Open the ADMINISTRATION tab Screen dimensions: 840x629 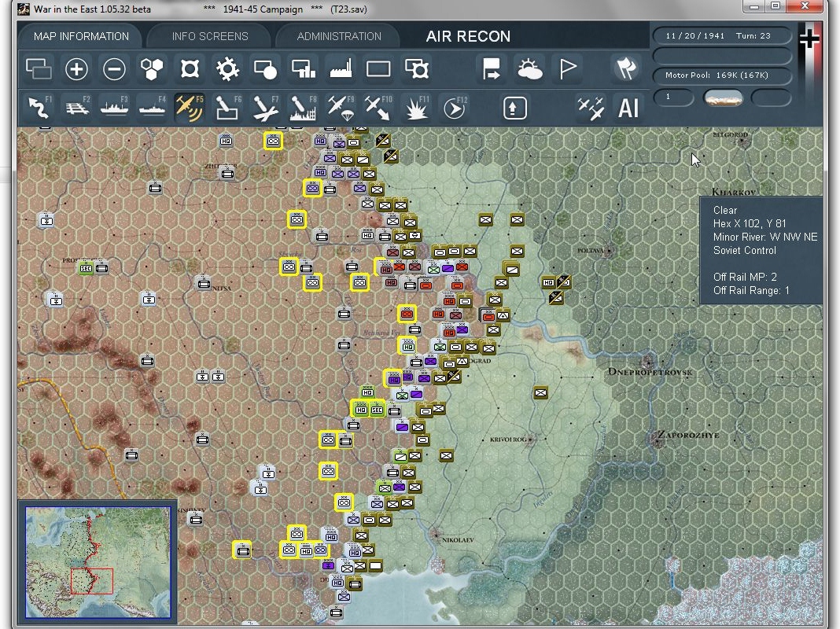pyautogui.click(x=339, y=36)
